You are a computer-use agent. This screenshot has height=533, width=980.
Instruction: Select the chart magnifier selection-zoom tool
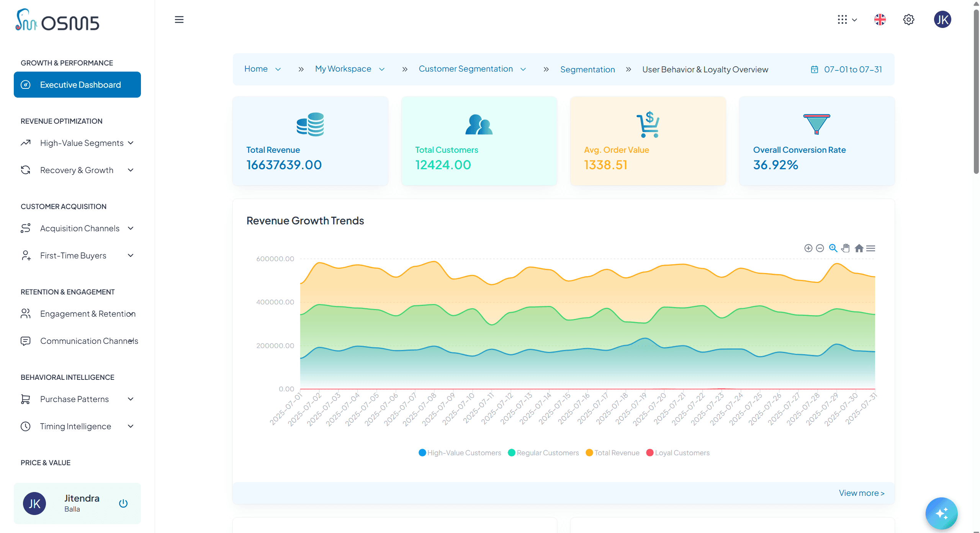point(833,248)
